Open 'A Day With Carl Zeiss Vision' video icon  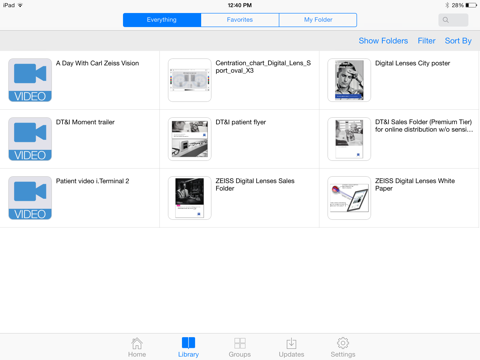click(x=30, y=80)
